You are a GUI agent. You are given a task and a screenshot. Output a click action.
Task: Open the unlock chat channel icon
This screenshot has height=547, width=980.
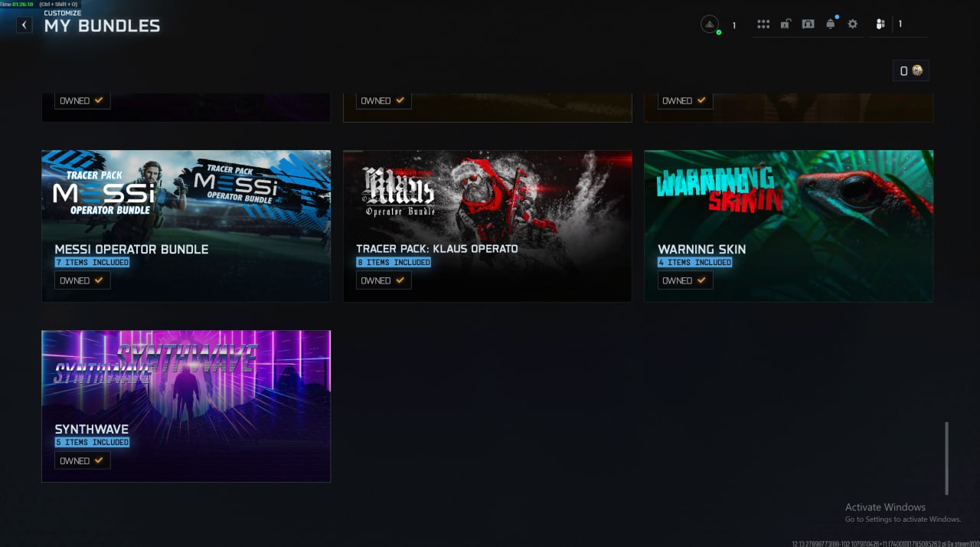(786, 25)
